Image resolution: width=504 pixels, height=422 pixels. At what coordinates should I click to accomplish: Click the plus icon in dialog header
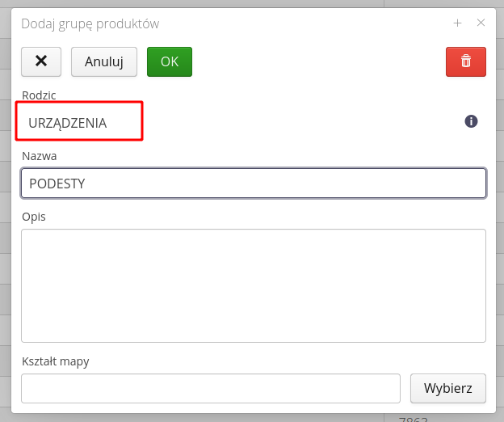point(457,23)
